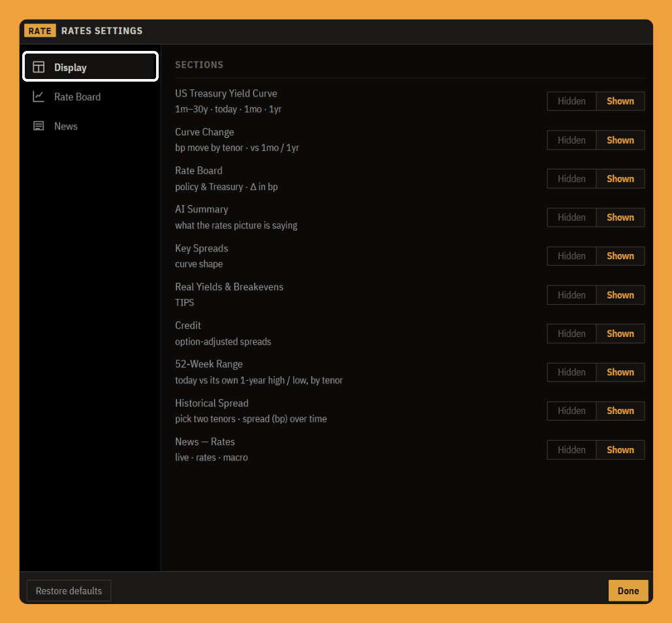The height and width of the screenshot is (623, 672).
Task: Click the Real Yields & Breakevens label
Action: [x=229, y=287]
